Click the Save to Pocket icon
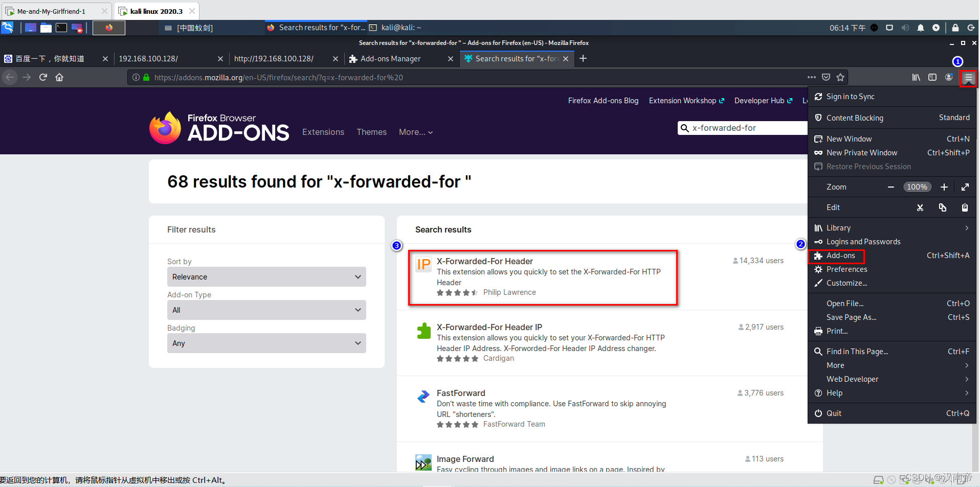980x487 pixels. [x=826, y=77]
